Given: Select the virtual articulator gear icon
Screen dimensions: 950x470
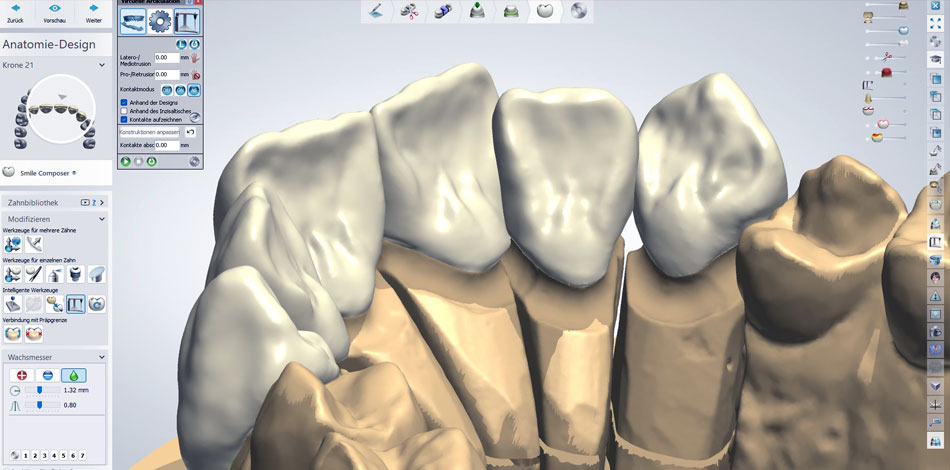Looking at the screenshot, I should pyautogui.click(x=159, y=20).
